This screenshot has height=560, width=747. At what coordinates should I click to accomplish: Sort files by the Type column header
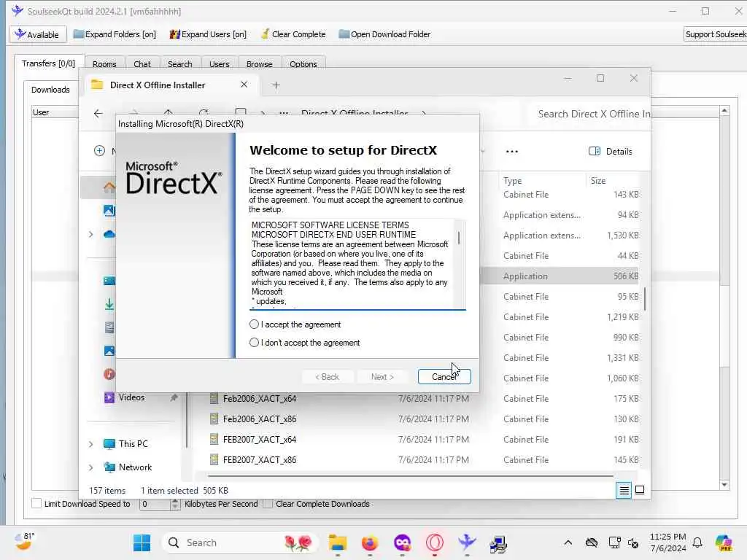point(512,181)
